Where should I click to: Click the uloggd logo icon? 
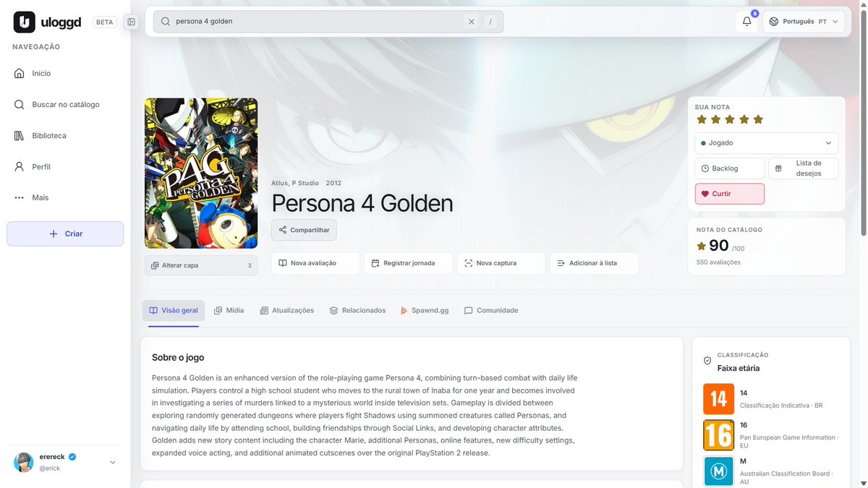(24, 22)
